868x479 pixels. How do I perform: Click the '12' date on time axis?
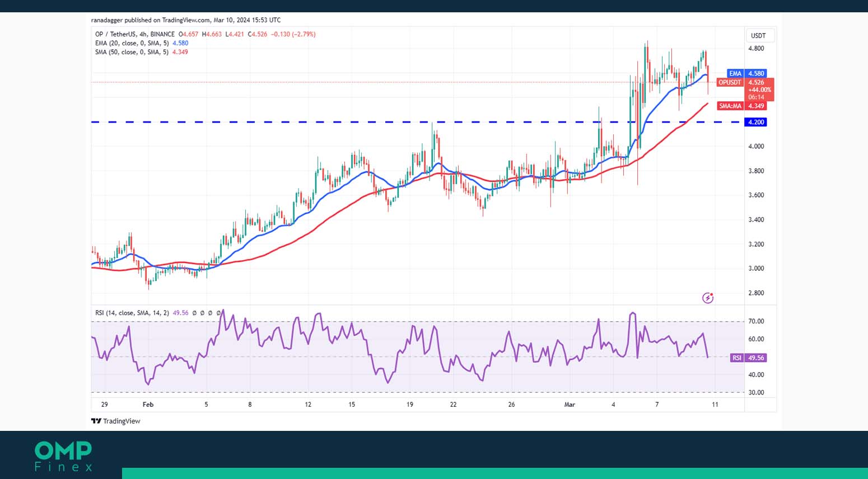(308, 405)
